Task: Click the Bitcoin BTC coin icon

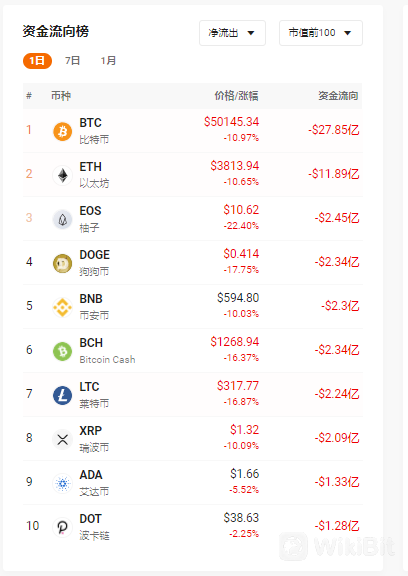Action: pos(62,131)
